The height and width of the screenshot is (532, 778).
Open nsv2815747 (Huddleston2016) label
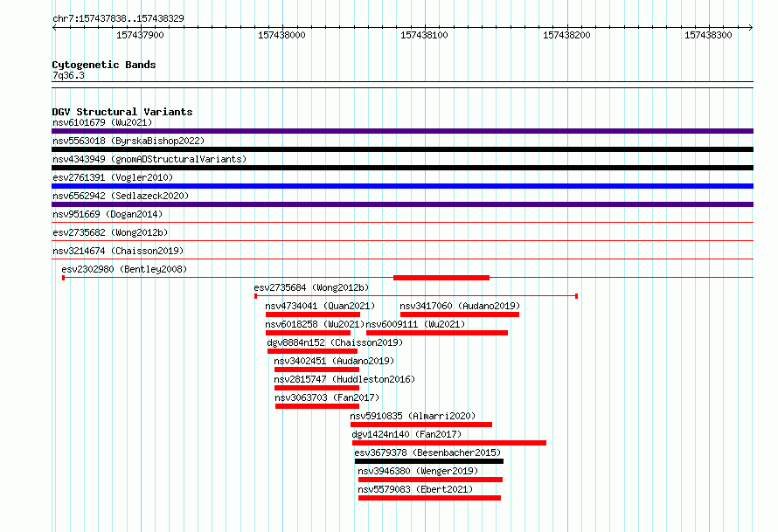click(x=344, y=379)
